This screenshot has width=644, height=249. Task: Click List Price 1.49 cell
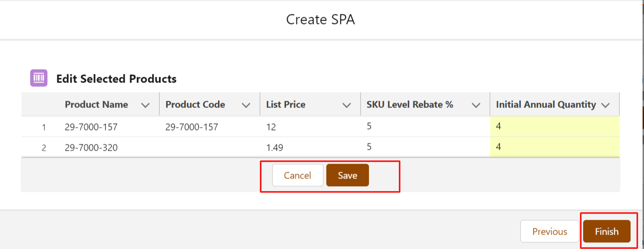click(x=310, y=148)
